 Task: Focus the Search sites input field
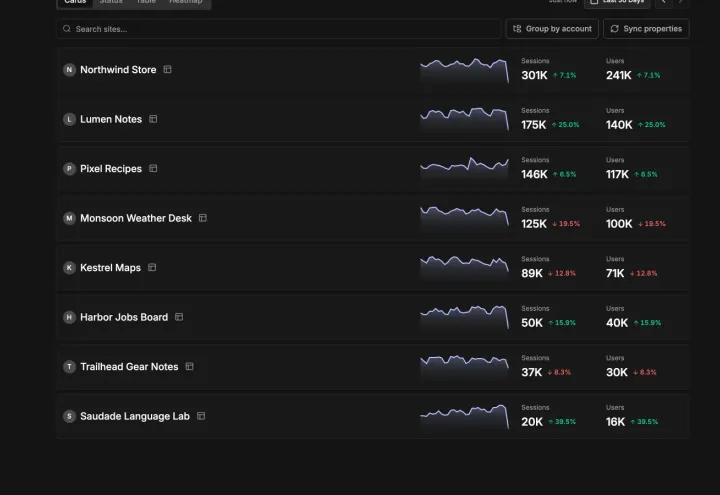click(279, 29)
